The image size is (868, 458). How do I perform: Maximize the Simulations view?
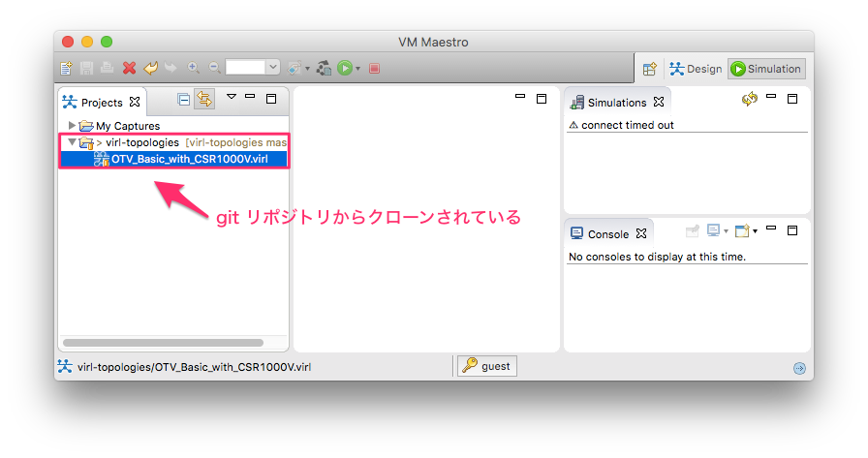792,99
